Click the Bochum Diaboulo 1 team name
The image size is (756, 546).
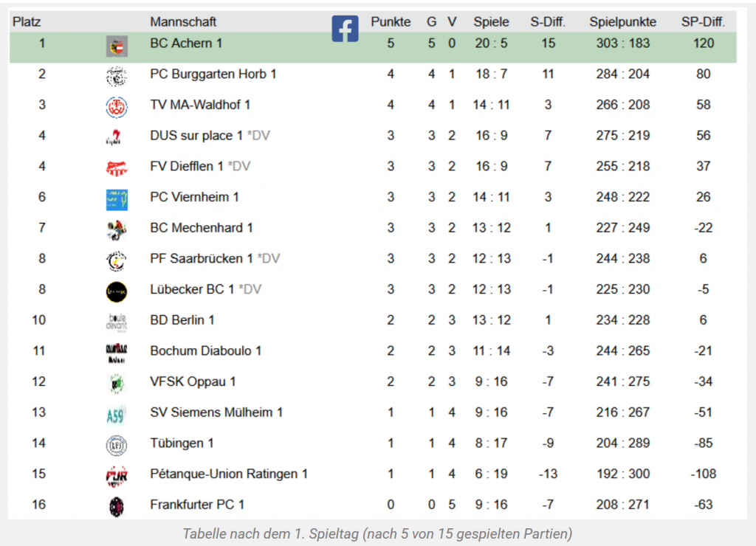point(205,351)
